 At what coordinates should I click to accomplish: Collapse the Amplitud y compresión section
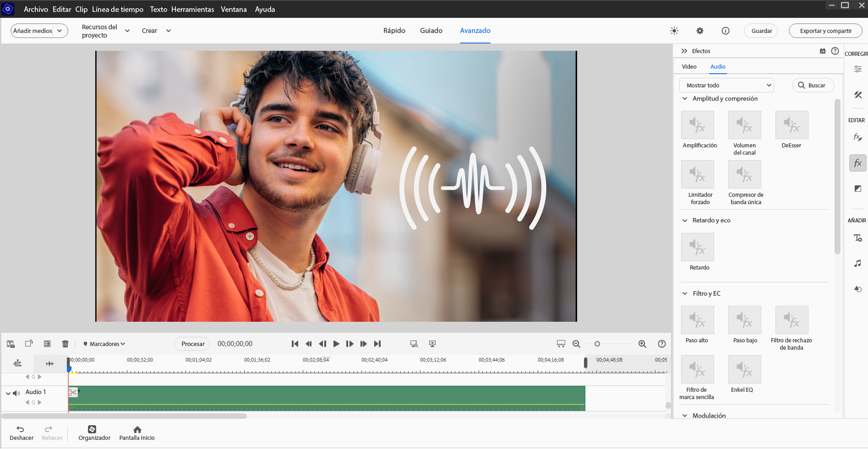click(684, 98)
